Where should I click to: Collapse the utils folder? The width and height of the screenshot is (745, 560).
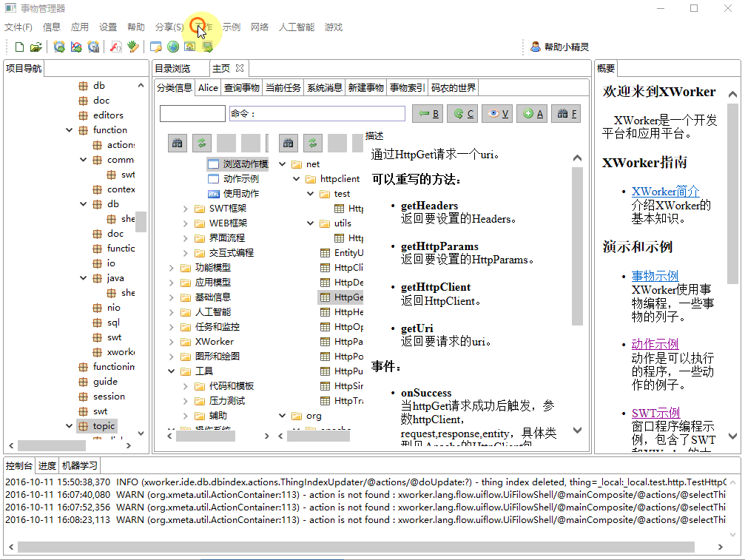point(310,223)
